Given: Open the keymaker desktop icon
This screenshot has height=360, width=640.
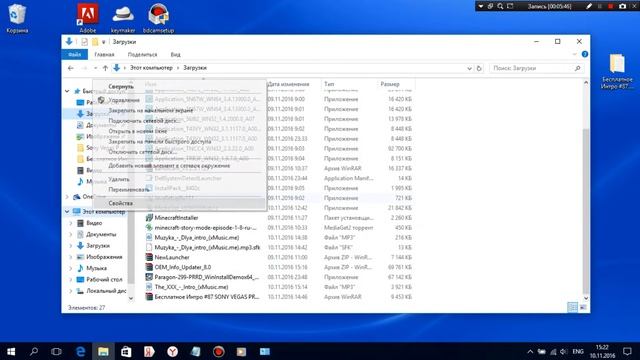Looking at the screenshot, I should [123, 18].
